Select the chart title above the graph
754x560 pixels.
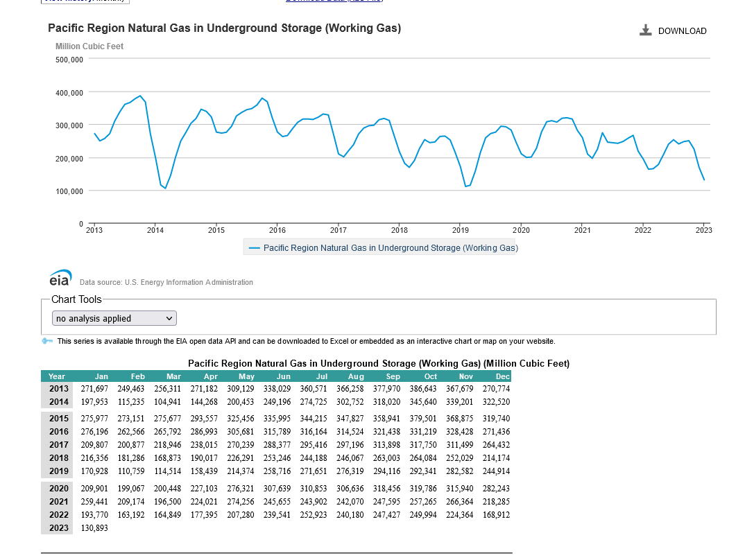pyautogui.click(x=225, y=28)
